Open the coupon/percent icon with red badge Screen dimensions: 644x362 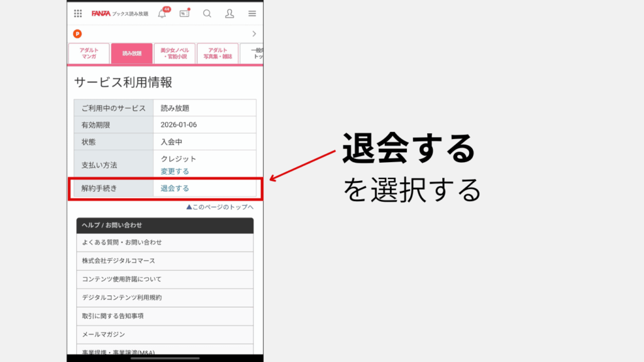184,13
